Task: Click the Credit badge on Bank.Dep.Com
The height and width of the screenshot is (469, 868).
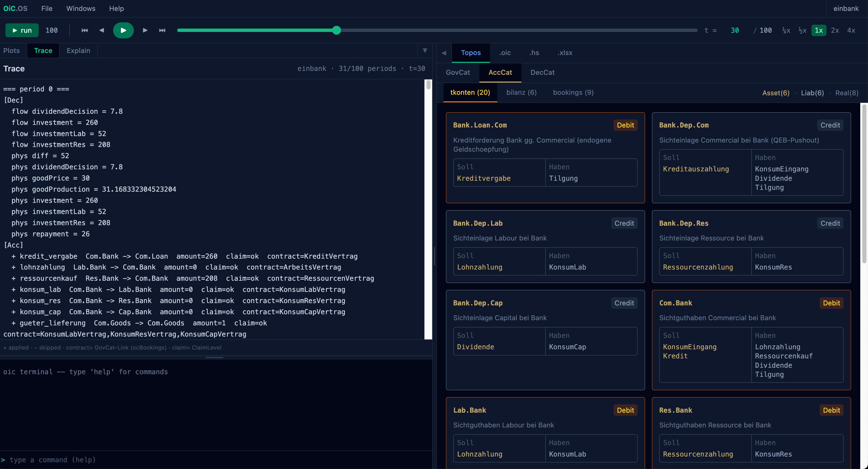Action: (830, 125)
